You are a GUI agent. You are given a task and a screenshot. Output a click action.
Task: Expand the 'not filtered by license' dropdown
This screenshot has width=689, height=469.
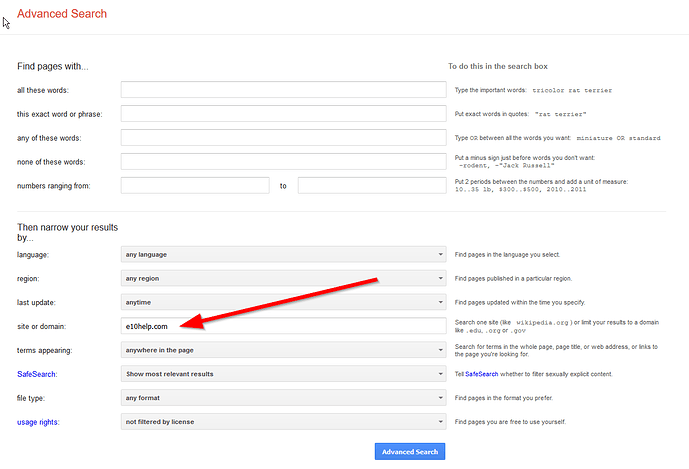(x=282, y=422)
